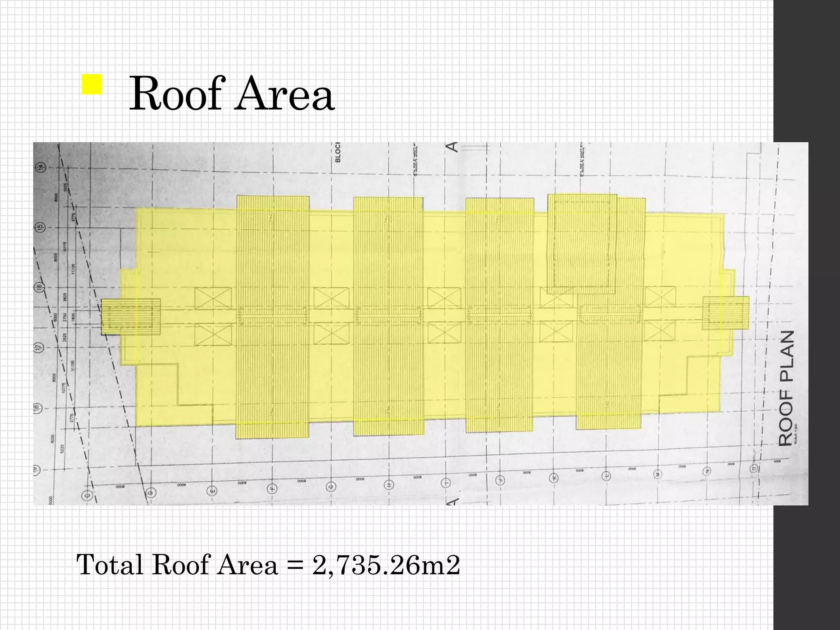The width and height of the screenshot is (840, 630).
Task: Click grid marker circle F along bottom axis
Action: coord(272,488)
